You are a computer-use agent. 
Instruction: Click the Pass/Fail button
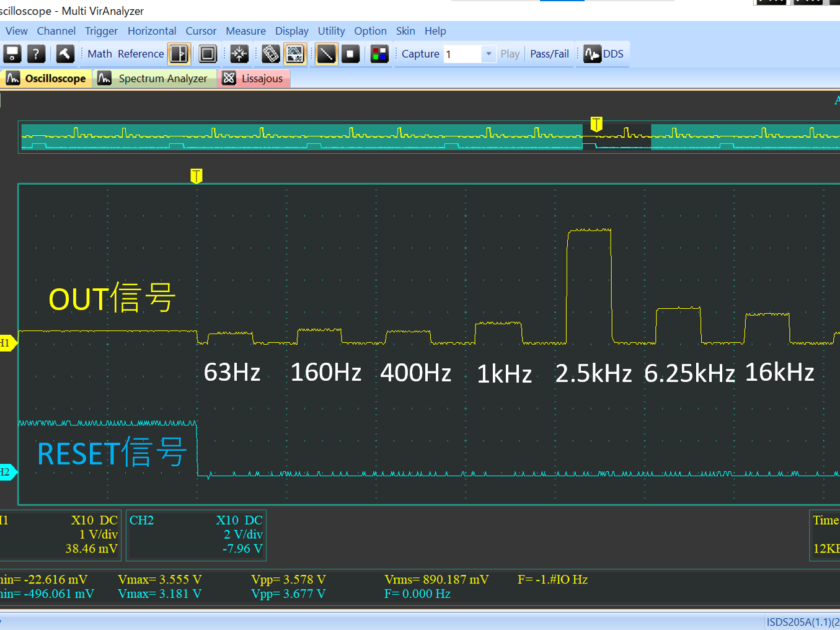coord(549,54)
